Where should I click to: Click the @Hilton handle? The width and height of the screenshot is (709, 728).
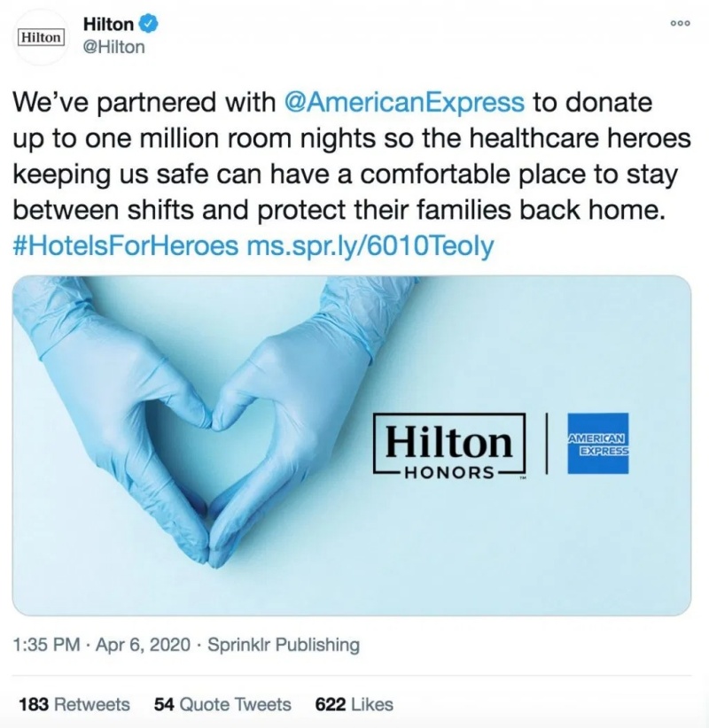point(113,47)
